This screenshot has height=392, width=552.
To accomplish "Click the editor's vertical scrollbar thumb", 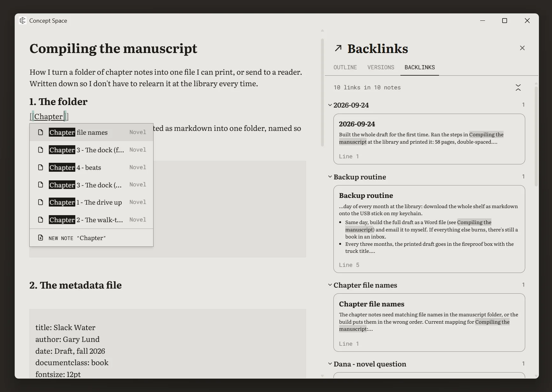I will coord(322,93).
